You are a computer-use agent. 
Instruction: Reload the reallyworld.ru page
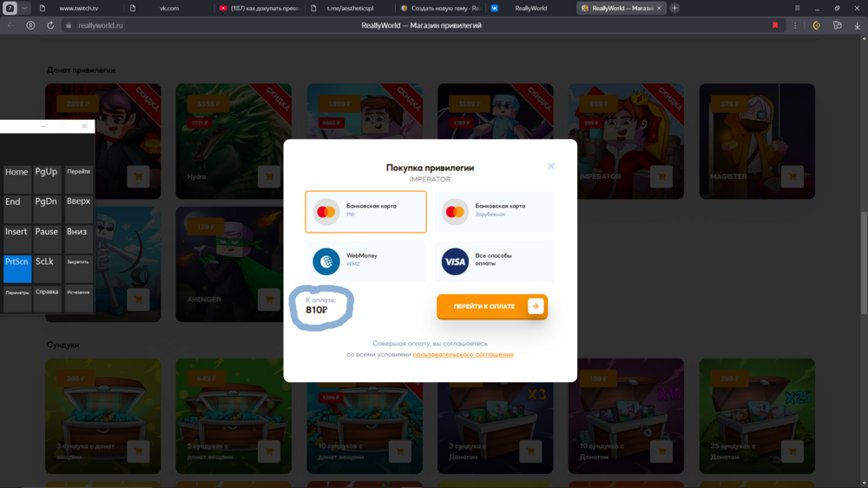point(50,25)
